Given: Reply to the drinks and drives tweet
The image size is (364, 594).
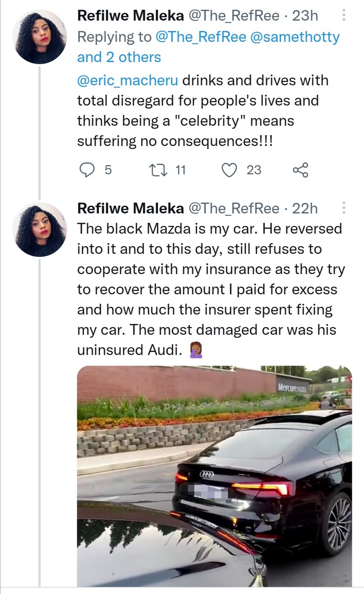Looking at the screenshot, I should 87,170.
